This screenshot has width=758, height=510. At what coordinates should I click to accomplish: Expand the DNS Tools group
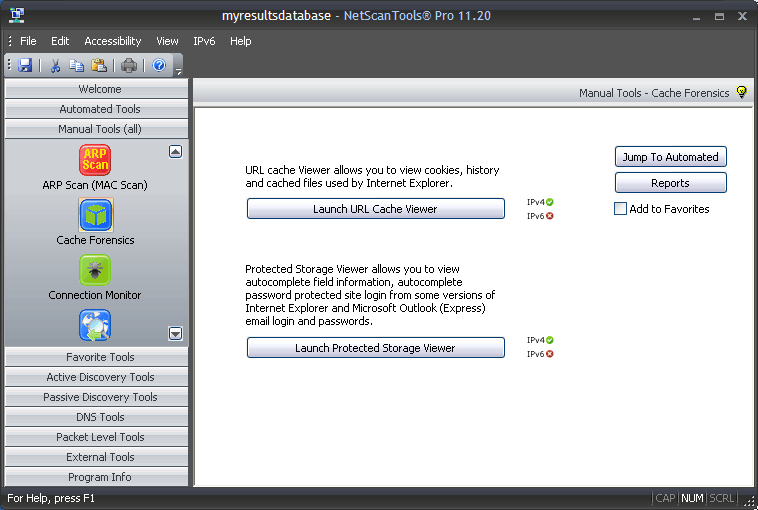click(97, 417)
